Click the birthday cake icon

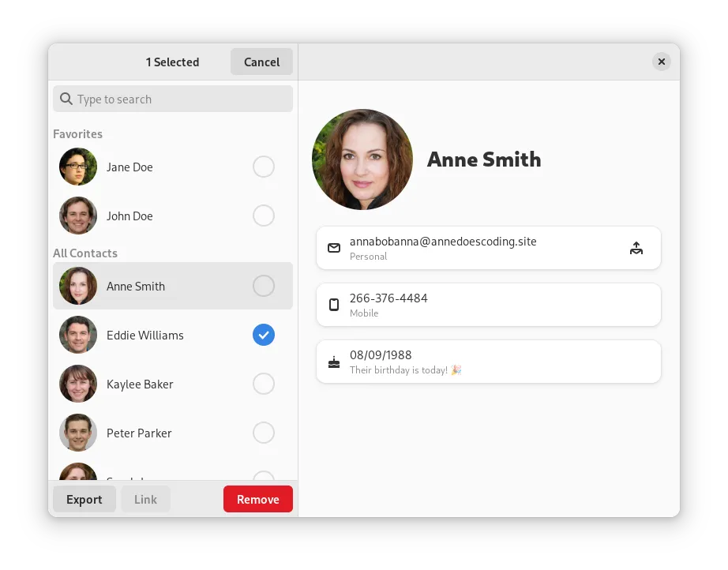[x=334, y=362]
